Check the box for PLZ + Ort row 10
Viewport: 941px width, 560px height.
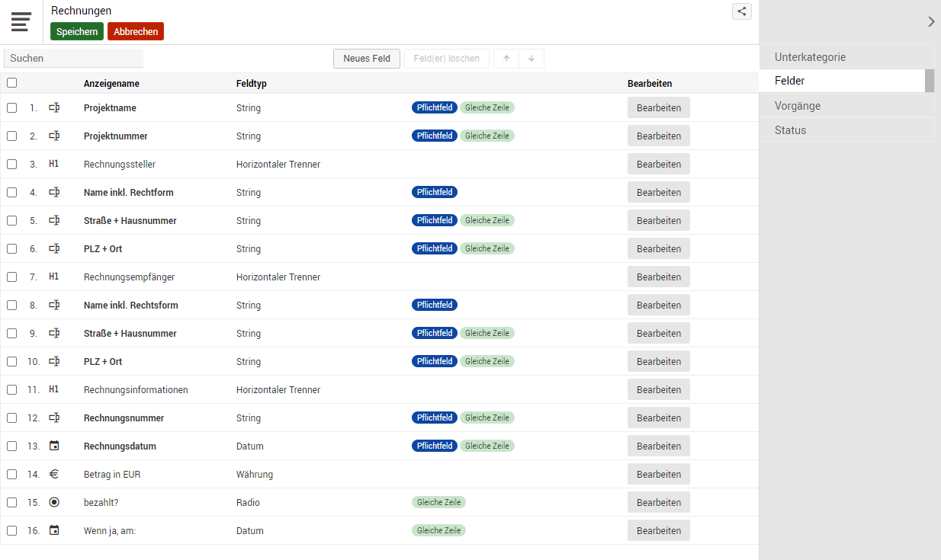(x=11, y=361)
